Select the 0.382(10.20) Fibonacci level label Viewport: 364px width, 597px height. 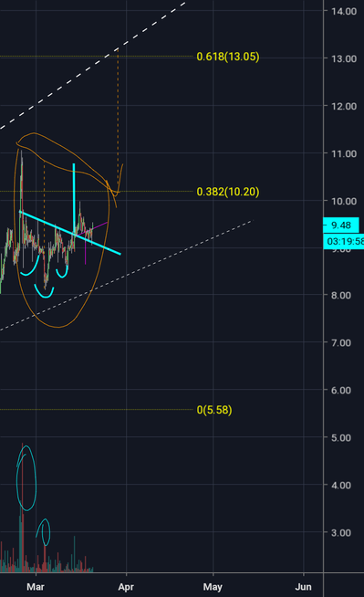click(228, 192)
